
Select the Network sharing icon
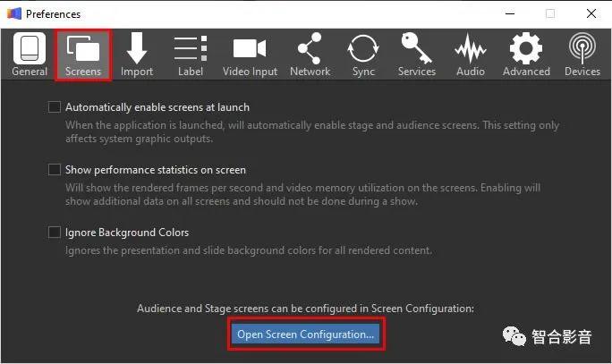point(310,49)
